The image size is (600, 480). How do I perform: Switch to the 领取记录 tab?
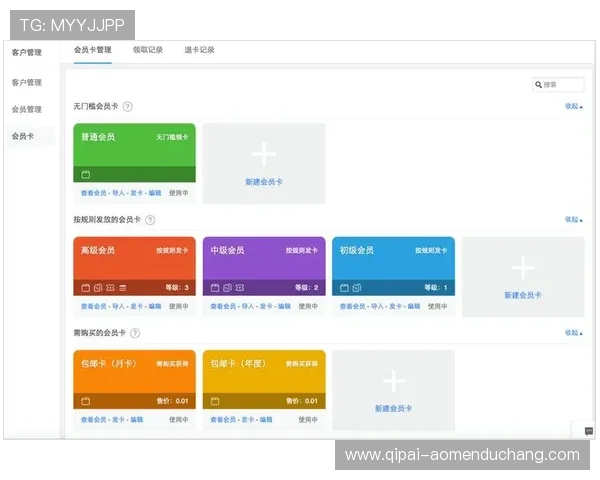[x=148, y=50]
